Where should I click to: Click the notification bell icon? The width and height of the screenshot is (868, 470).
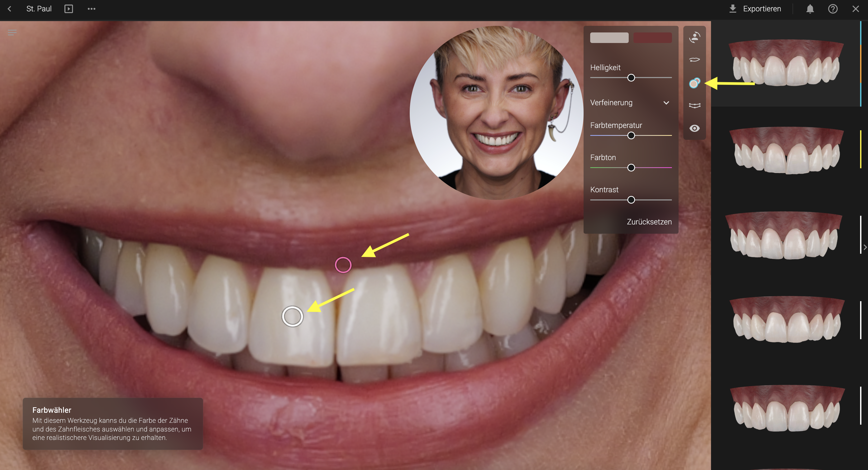click(810, 9)
